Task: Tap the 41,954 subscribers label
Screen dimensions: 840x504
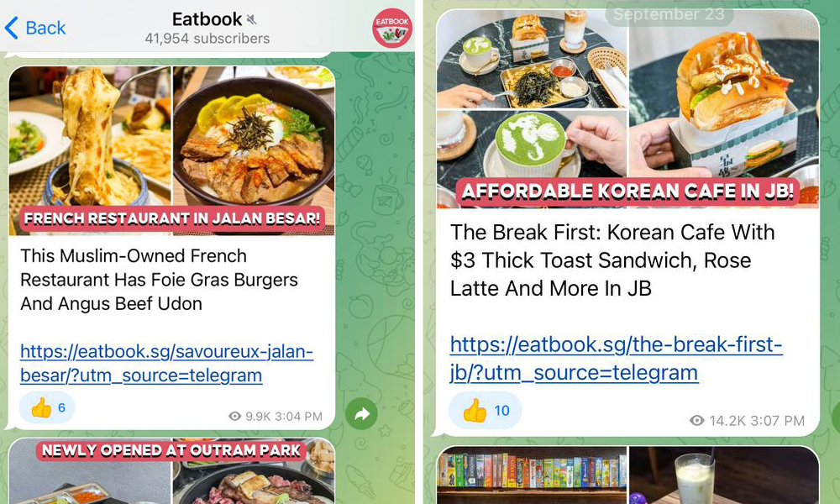Action: (207, 39)
